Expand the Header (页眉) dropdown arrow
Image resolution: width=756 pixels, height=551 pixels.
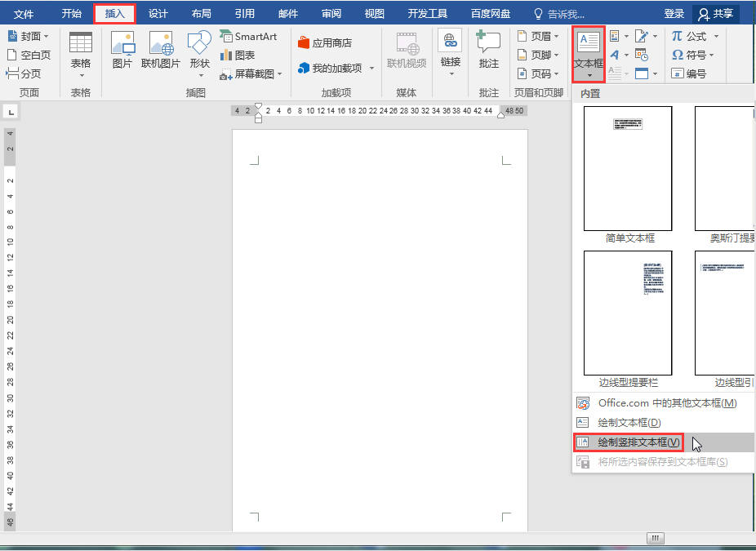click(557, 37)
